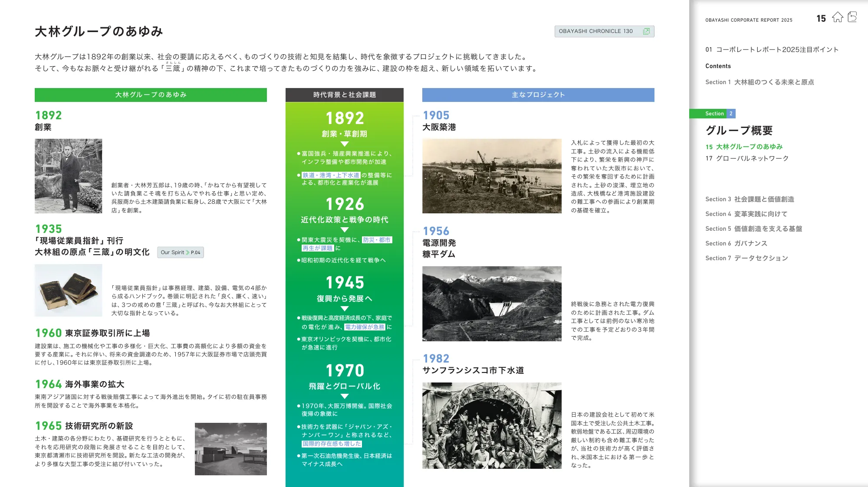This screenshot has height=487, width=868.
Task: Click the arrow in Our Spirit P.04 badge
Action: 187,252
